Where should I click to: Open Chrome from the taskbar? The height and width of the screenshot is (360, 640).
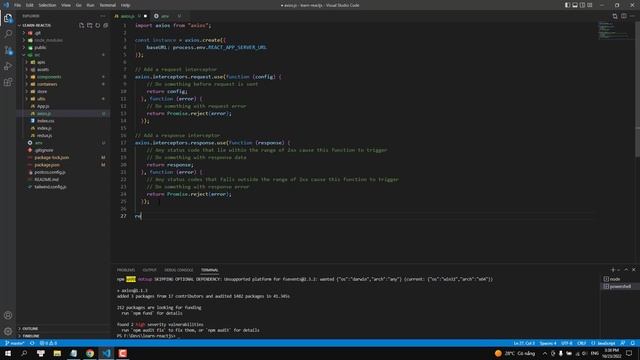[90, 353]
